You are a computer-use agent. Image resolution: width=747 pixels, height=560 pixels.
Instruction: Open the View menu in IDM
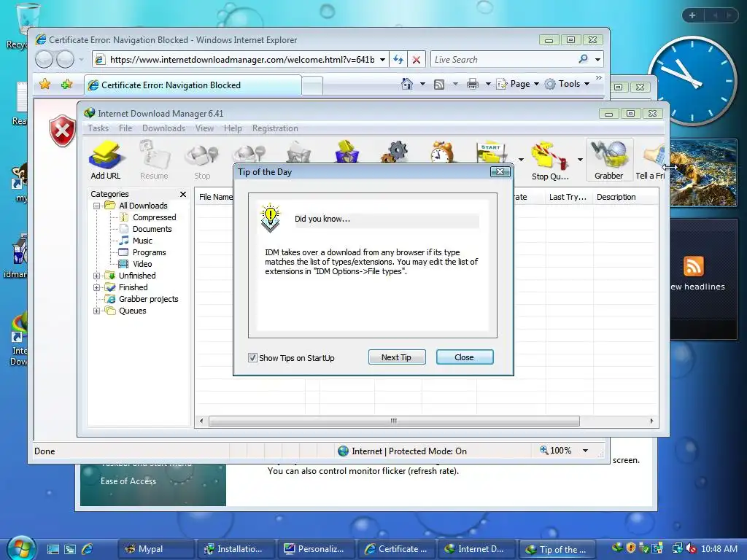pyautogui.click(x=204, y=128)
